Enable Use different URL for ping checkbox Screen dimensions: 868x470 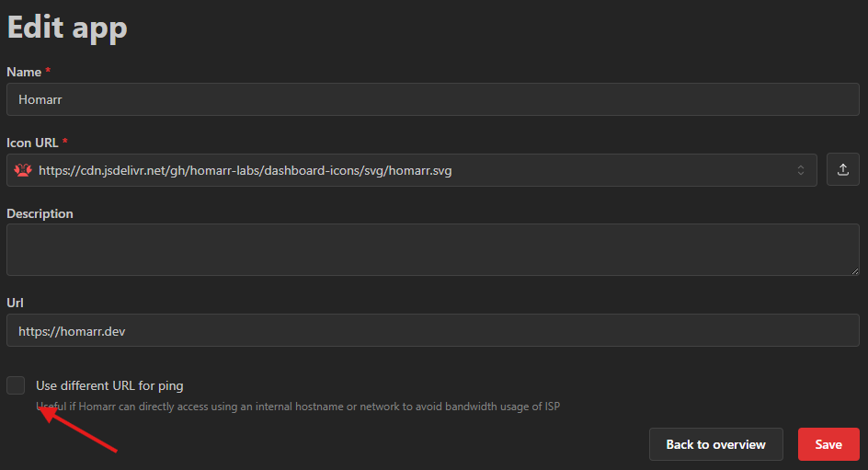(16, 385)
